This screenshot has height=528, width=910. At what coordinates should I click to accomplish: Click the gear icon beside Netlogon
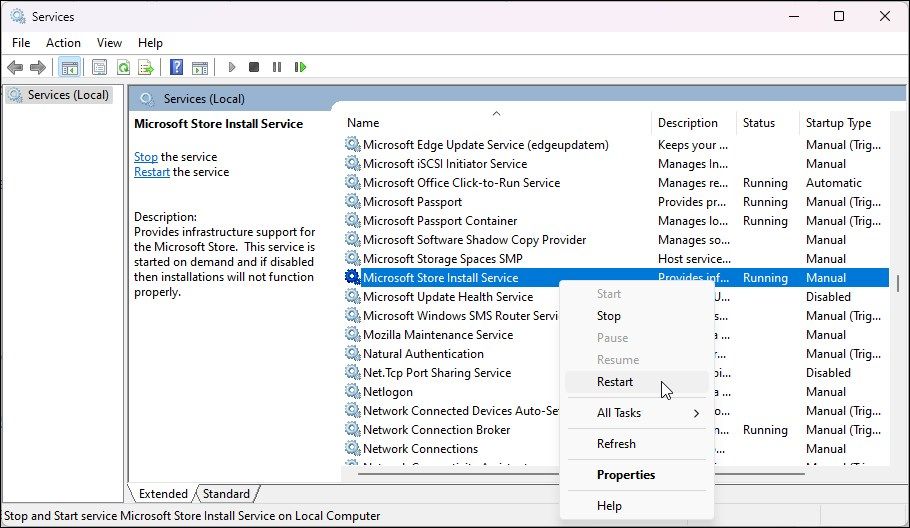tap(352, 392)
